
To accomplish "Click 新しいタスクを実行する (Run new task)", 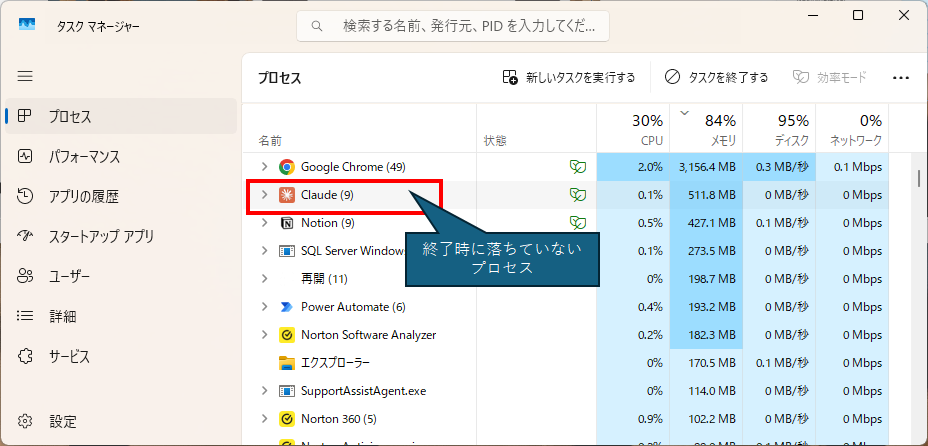I will coord(569,77).
